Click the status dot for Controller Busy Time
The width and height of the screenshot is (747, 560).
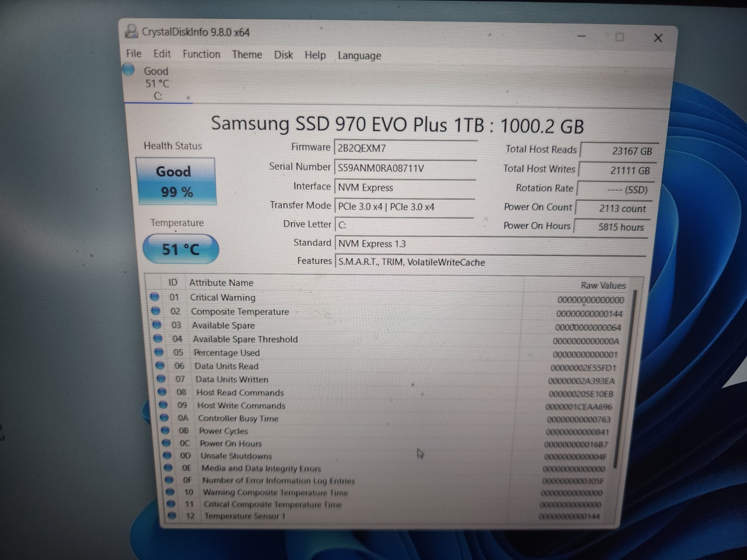click(x=164, y=418)
